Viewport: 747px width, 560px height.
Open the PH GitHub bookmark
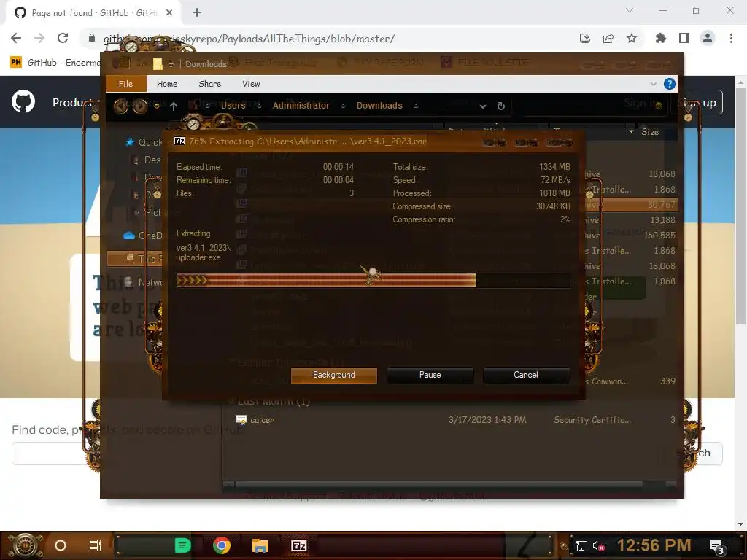click(56, 63)
